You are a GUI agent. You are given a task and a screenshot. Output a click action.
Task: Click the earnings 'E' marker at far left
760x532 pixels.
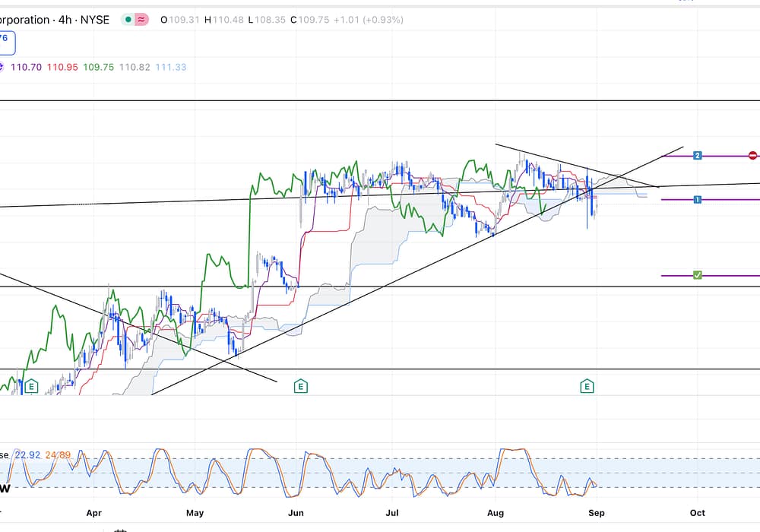tap(31, 387)
